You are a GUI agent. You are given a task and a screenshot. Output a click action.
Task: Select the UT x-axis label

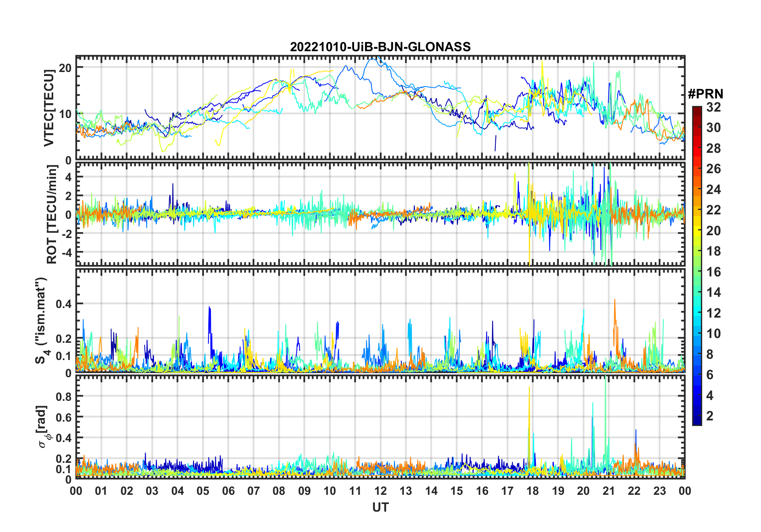tap(380, 508)
